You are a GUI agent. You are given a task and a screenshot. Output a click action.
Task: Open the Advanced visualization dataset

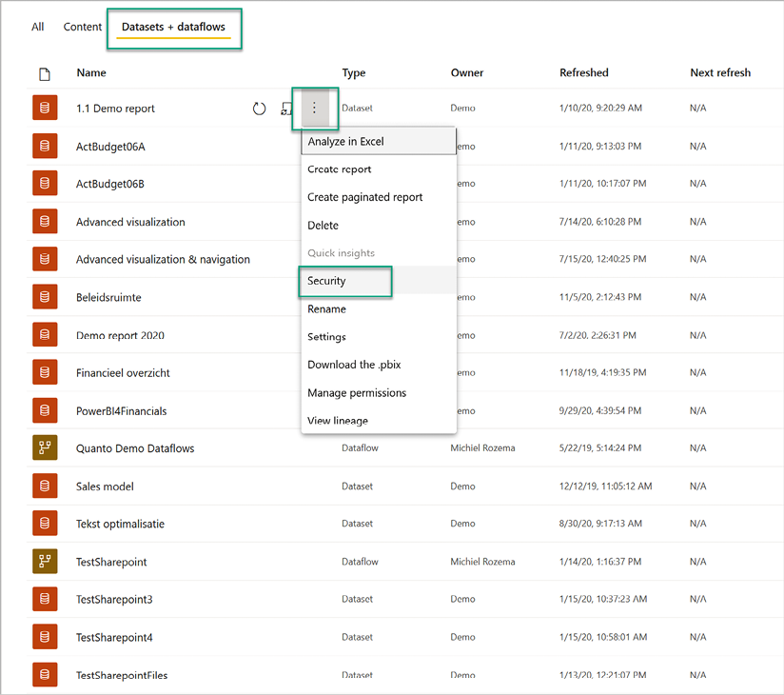click(x=130, y=222)
